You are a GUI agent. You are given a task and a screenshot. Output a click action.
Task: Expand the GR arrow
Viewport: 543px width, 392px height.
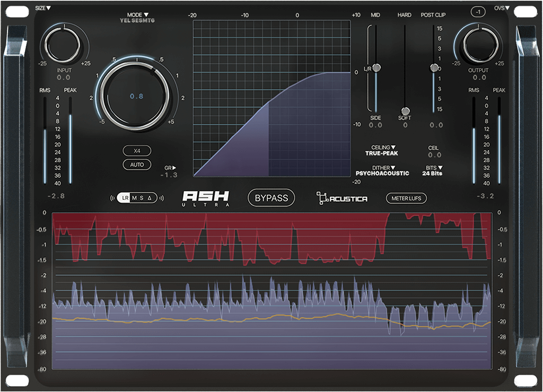click(x=170, y=168)
